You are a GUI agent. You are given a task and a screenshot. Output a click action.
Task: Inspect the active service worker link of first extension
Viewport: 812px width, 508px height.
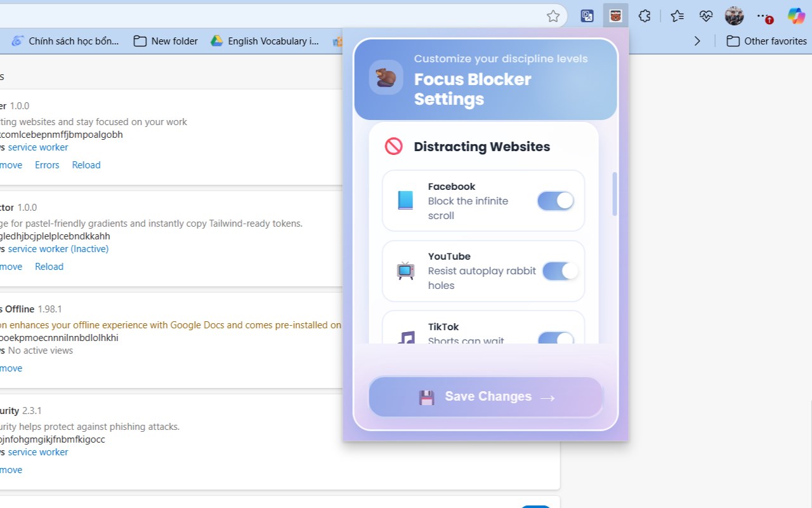pos(38,147)
